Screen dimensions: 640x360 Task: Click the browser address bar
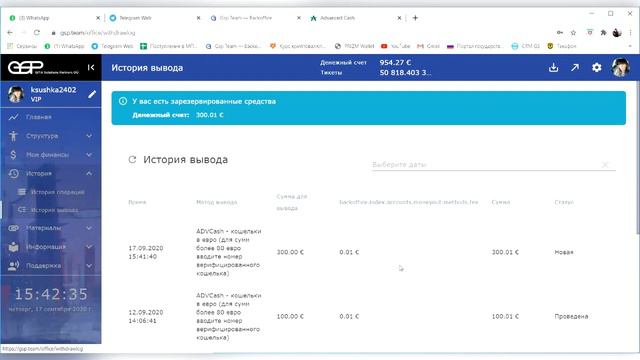click(302, 33)
